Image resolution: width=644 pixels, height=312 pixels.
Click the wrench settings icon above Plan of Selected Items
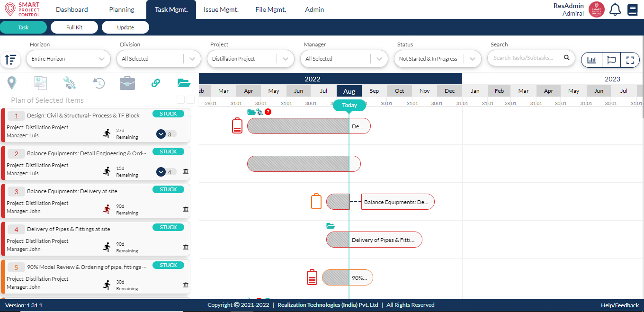(x=69, y=82)
